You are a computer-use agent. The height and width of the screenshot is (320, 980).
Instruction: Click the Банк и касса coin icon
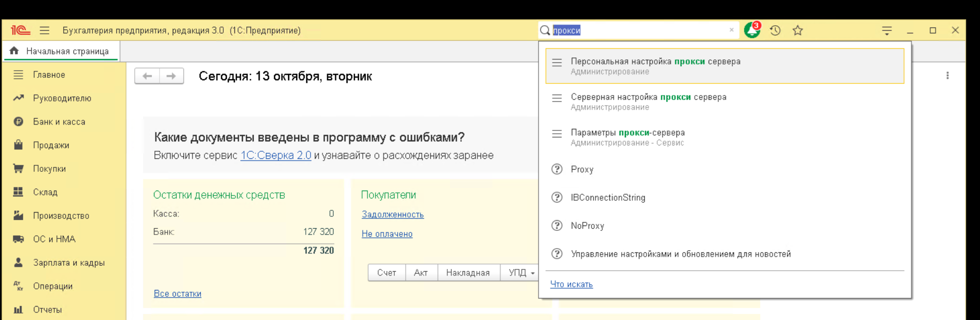(18, 122)
